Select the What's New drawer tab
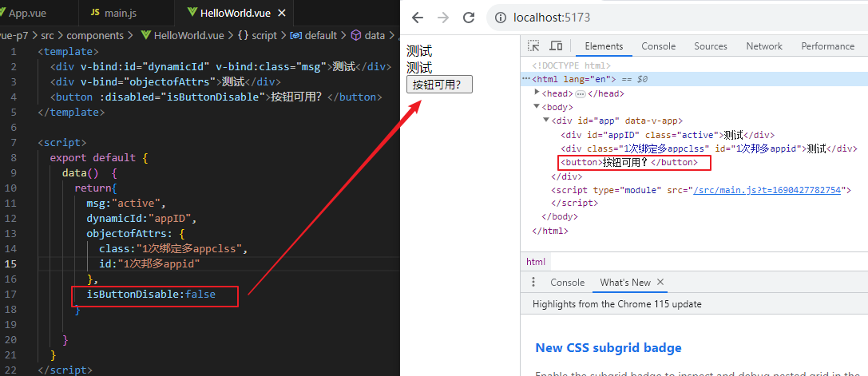 [x=625, y=283]
